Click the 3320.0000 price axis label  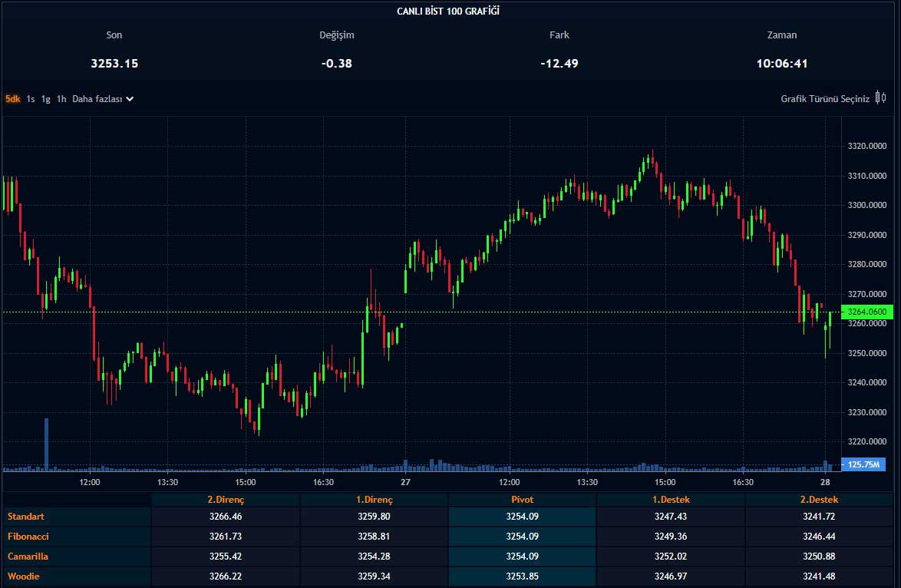tap(867, 146)
